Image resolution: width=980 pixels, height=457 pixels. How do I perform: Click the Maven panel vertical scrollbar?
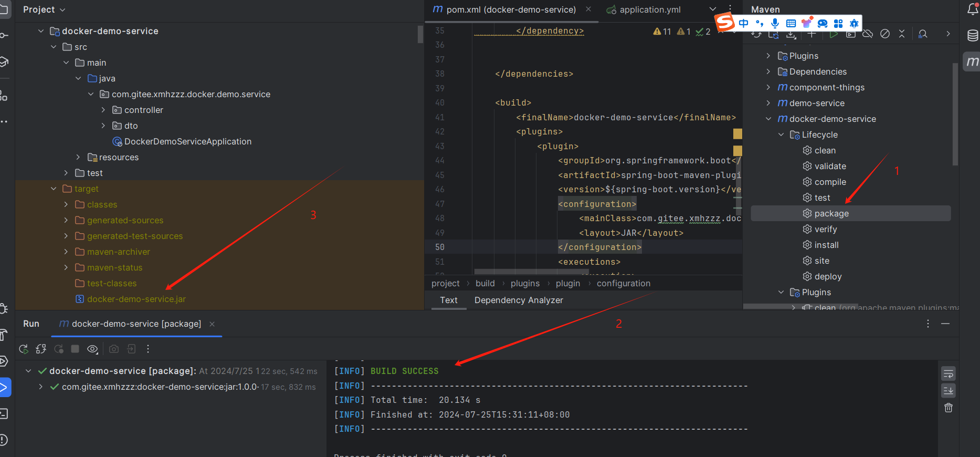[955, 113]
